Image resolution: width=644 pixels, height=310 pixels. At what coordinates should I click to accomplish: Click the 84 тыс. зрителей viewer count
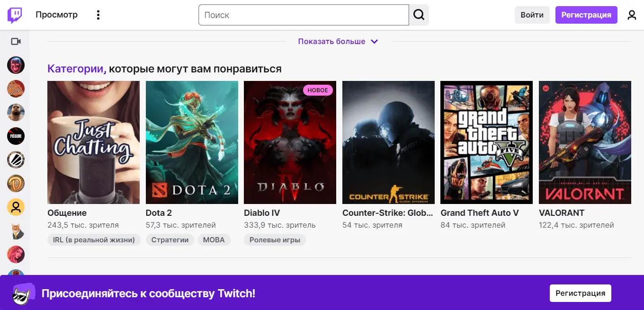click(473, 225)
